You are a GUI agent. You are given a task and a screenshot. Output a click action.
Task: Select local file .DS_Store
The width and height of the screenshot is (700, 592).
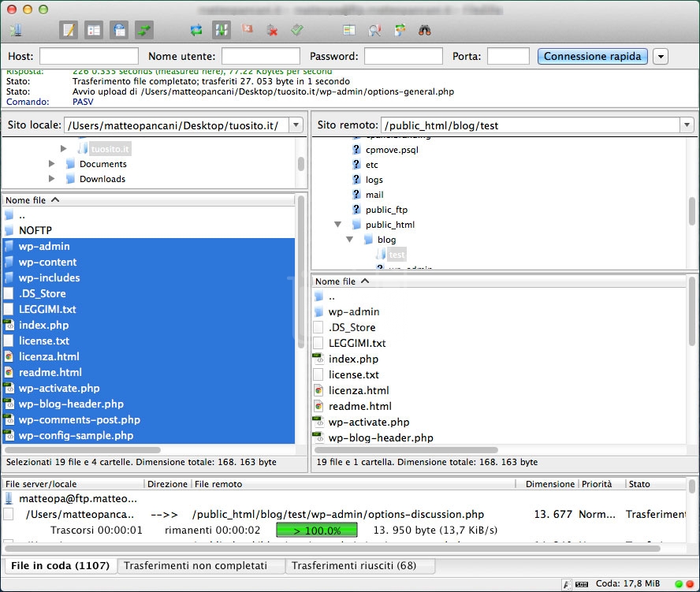point(149,293)
